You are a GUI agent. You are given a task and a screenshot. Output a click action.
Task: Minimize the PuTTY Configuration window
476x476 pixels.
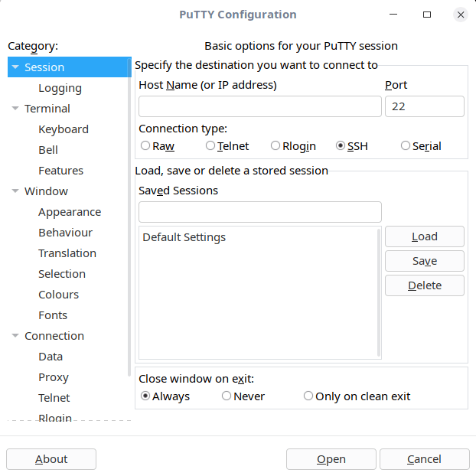(x=395, y=15)
